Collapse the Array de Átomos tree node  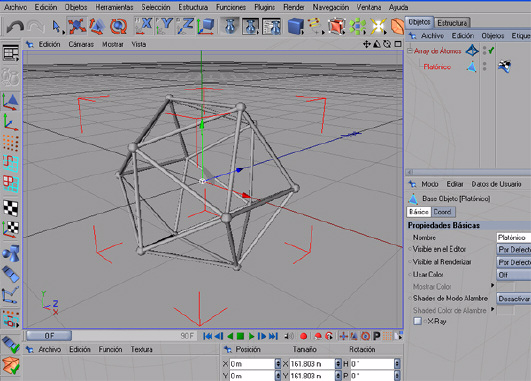pyautogui.click(x=409, y=51)
